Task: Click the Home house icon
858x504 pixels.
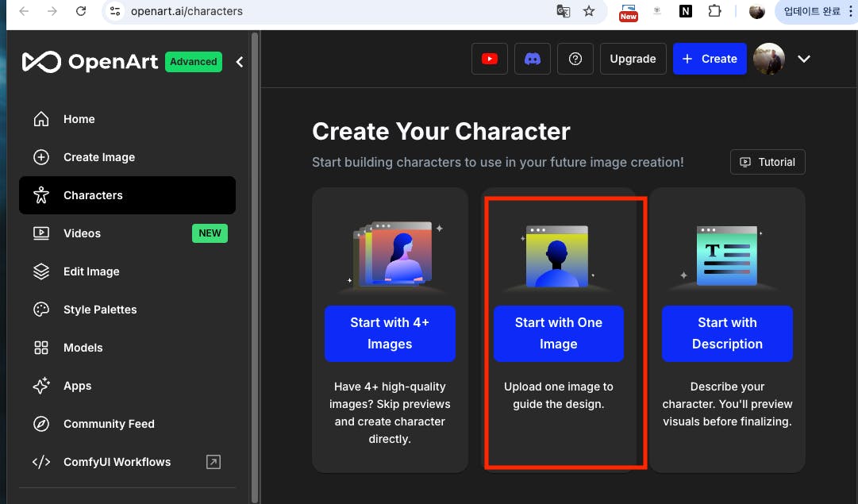Action: click(41, 119)
